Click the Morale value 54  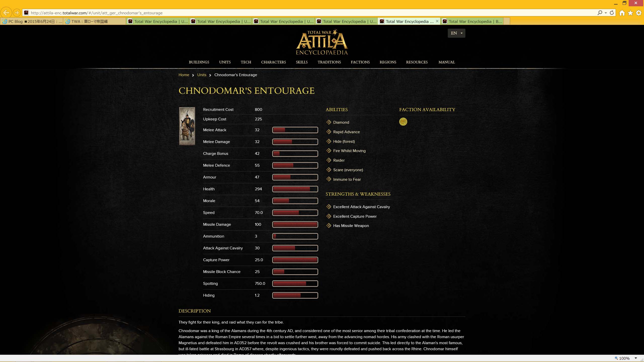257,201
